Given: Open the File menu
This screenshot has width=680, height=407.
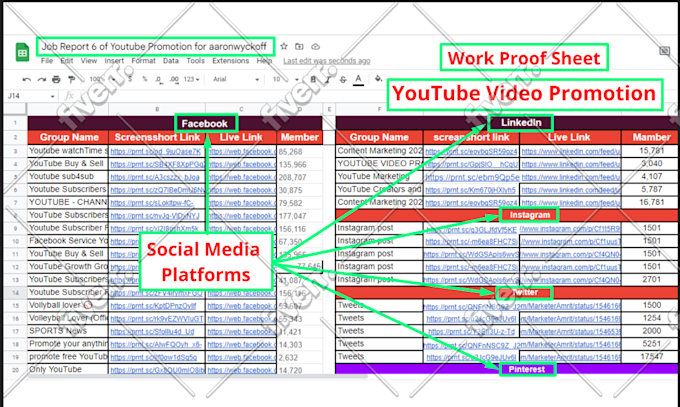Looking at the screenshot, I should (47, 61).
